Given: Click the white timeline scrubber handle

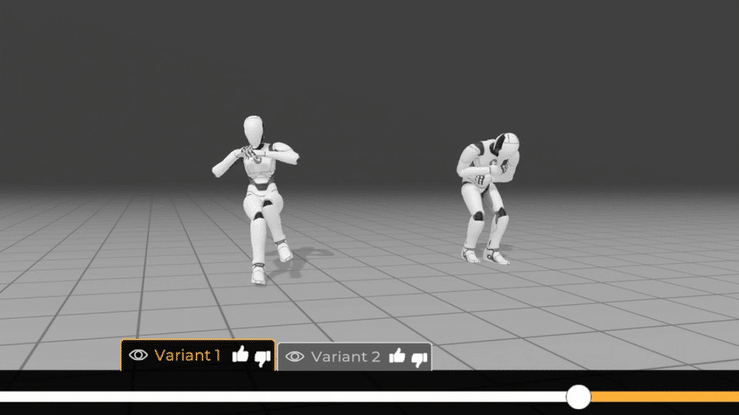Looking at the screenshot, I should [578, 397].
